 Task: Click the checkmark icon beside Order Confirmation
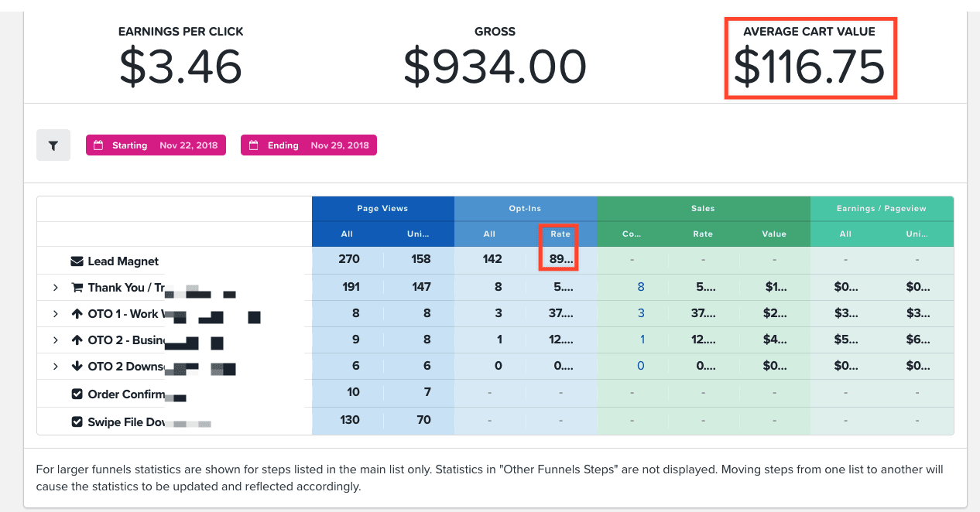pos(77,394)
